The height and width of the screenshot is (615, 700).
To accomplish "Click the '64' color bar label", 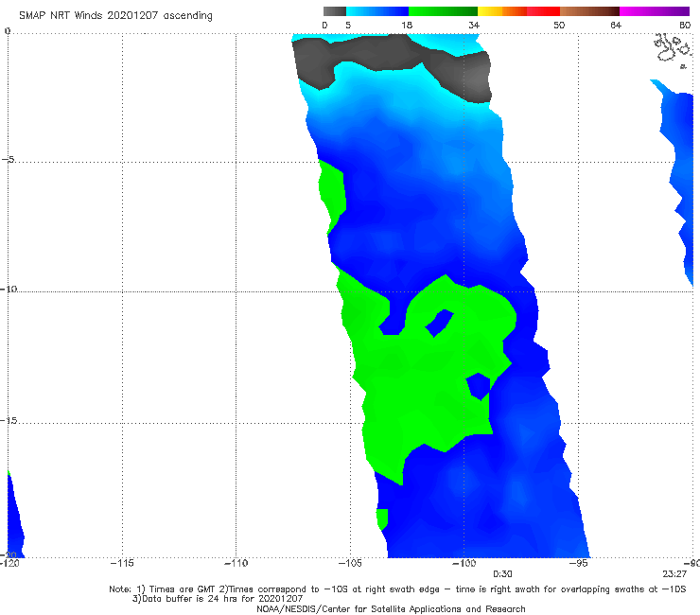I will click(616, 25).
